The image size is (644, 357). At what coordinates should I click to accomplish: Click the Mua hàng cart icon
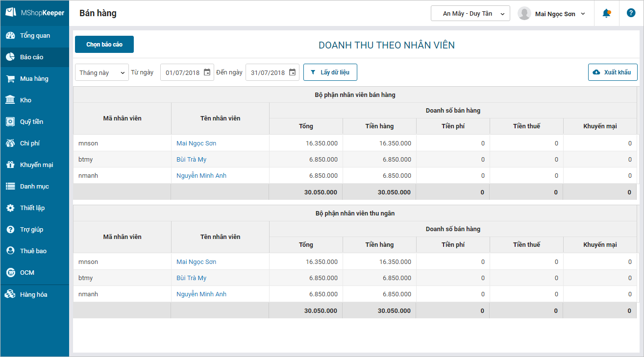tap(10, 79)
